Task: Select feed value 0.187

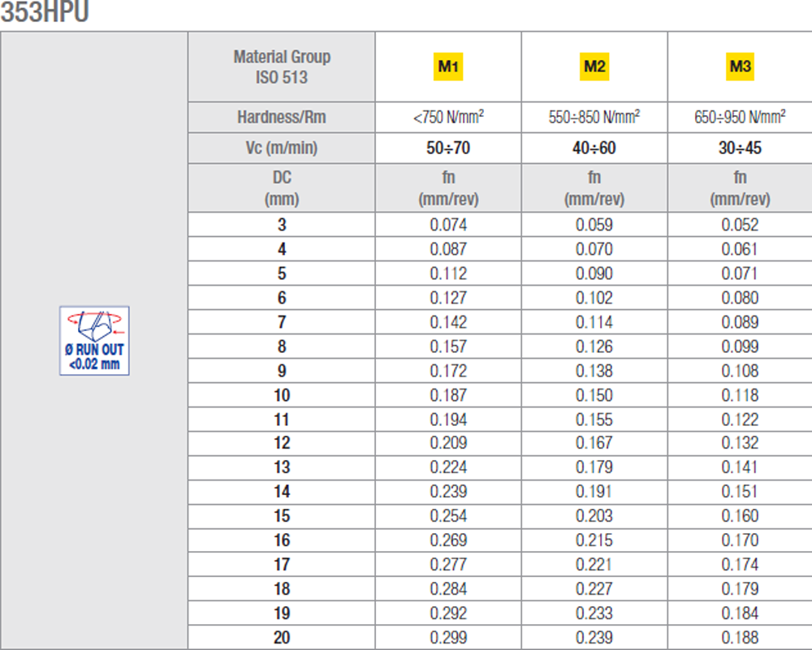Action: pos(448,395)
